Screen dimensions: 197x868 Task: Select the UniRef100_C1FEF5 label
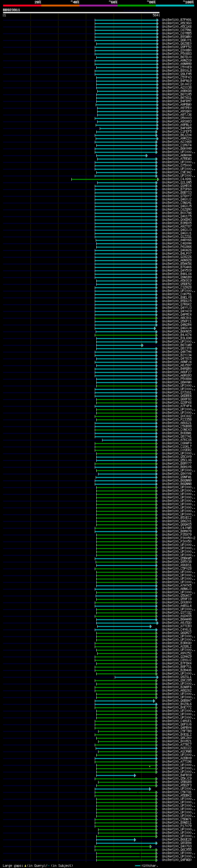(x=176, y=132)
